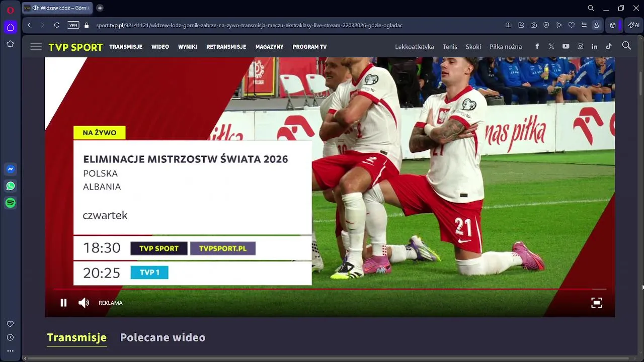Image resolution: width=644 pixels, height=362 pixels.
Task: Enter fullscreen video mode
Action: pyautogui.click(x=596, y=303)
